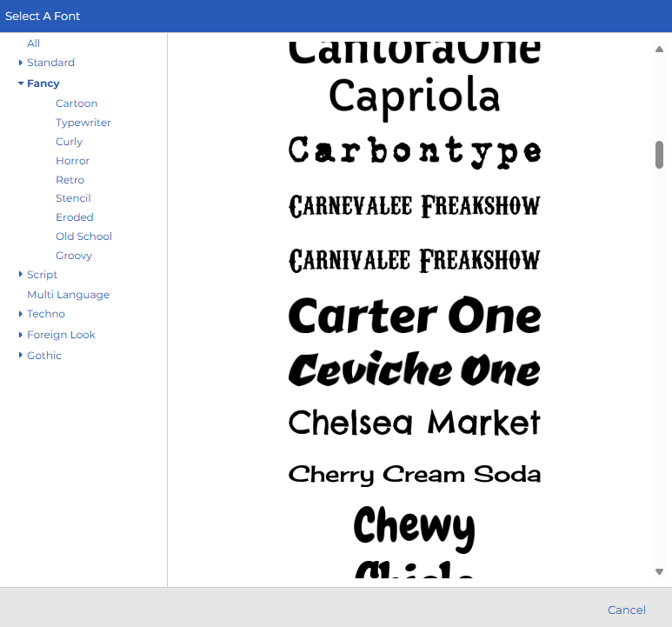
Task: Choose the Ceviche One font
Action: [x=414, y=369]
